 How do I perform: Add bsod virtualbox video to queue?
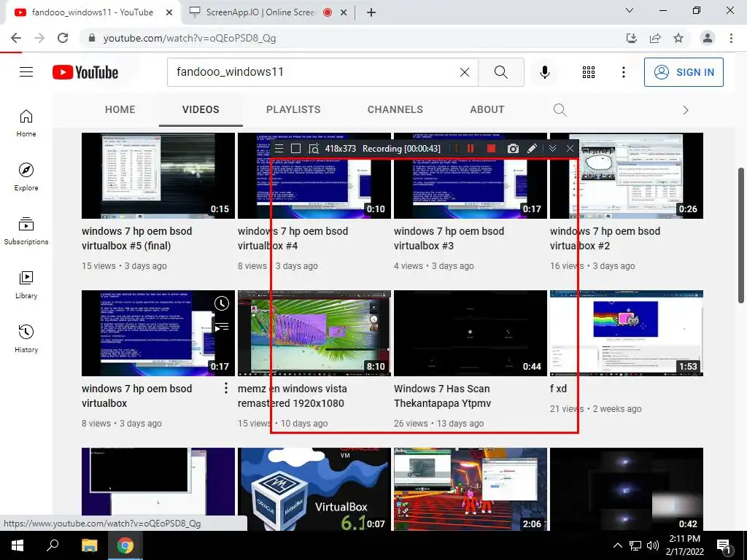222,327
